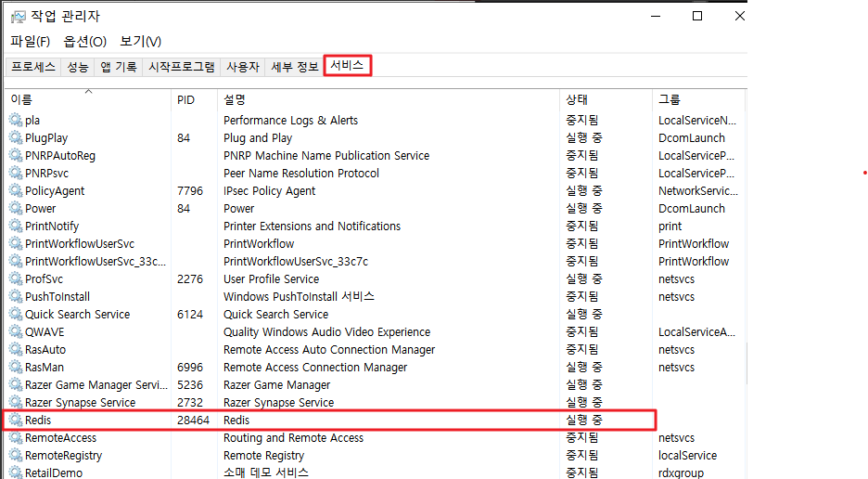Click the Task Manager title bar icon
Viewport: 868px width, 479px height.
[19, 17]
